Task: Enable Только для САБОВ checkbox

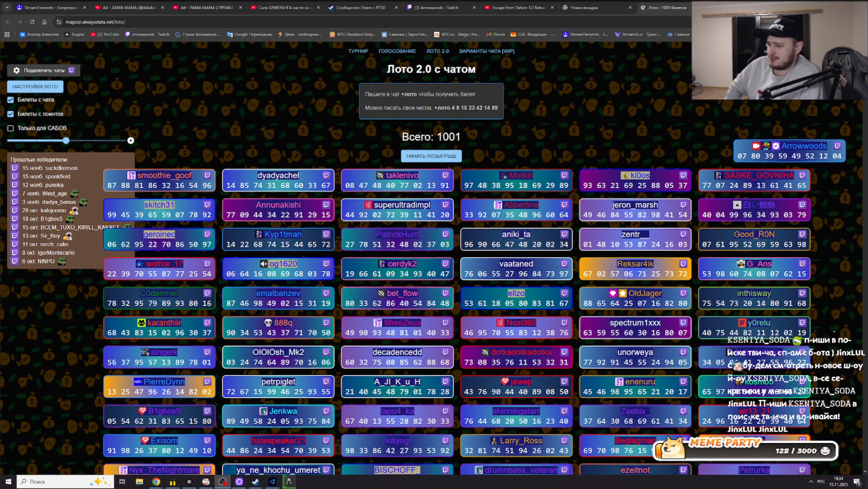Action: coord(10,128)
